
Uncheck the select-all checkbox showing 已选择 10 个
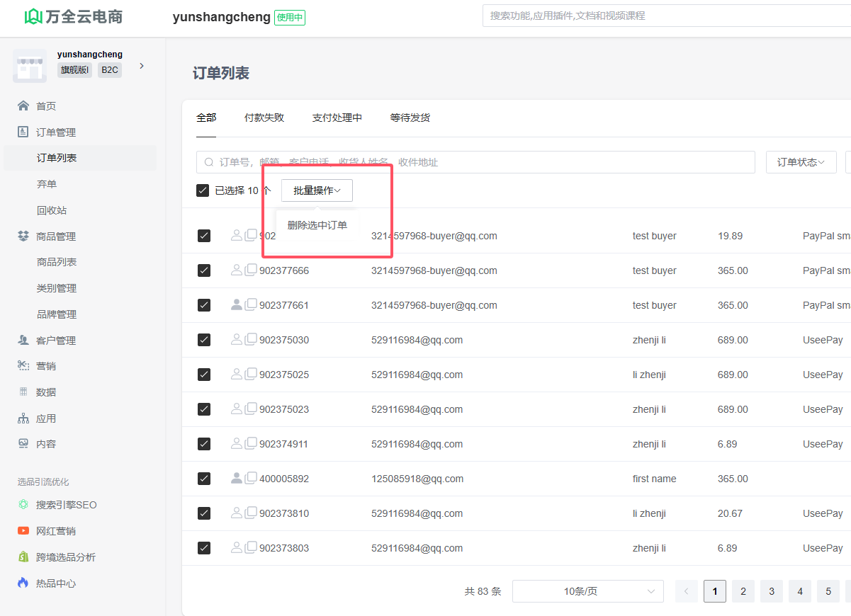tap(203, 190)
